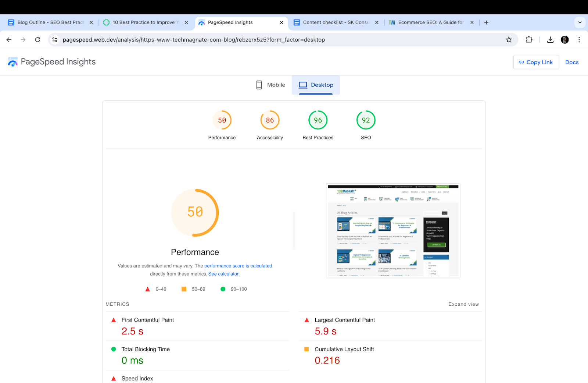The width and height of the screenshot is (588, 383).
Task: View site information icon in address bar
Action: coord(54,40)
